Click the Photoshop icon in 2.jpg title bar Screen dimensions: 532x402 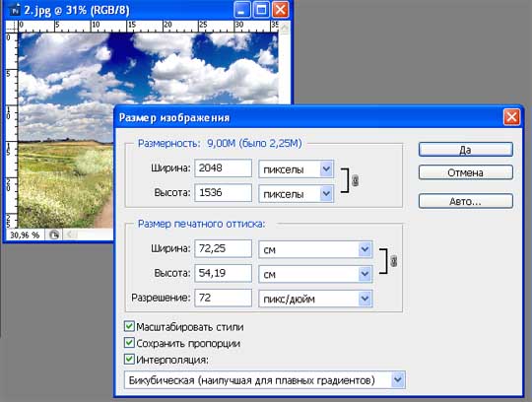tap(15, 10)
